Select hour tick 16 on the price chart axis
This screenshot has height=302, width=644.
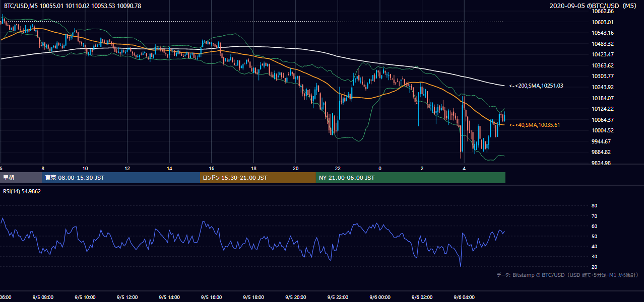point(212,168)
